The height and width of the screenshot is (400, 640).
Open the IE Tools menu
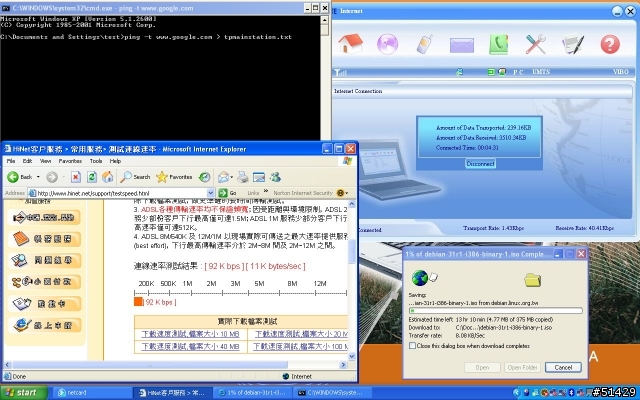click(x=96, y=161)
